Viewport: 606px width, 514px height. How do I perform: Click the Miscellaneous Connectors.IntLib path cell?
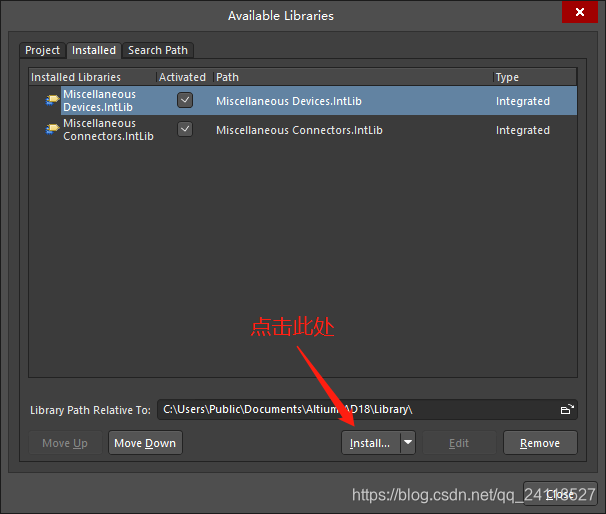(x=299, y=130)
